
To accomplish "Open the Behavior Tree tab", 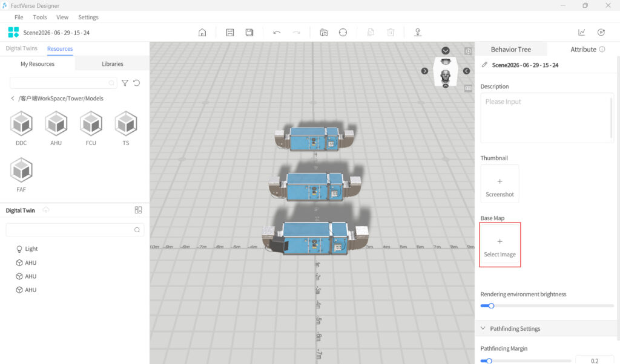I will click(511, 50).
